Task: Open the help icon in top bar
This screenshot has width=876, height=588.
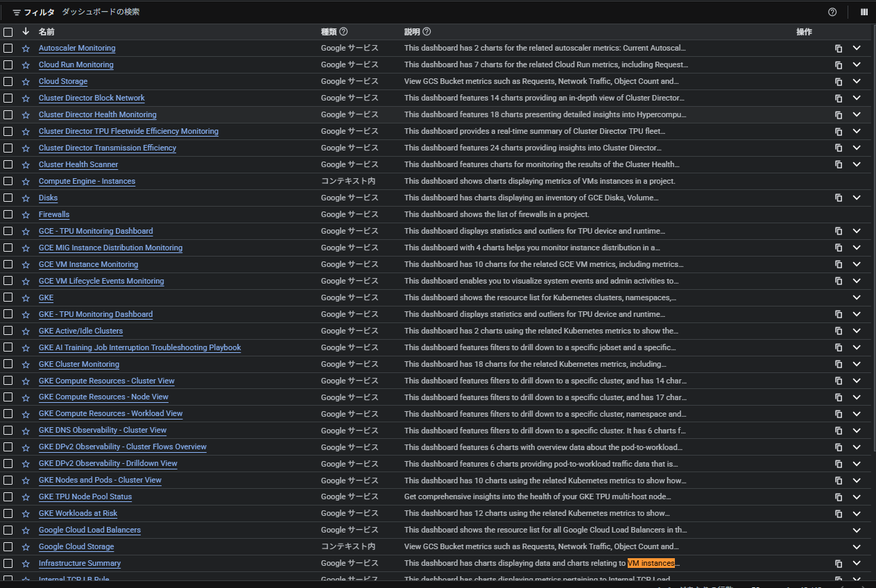Action: pyautogui.click(x=832, y=12)
